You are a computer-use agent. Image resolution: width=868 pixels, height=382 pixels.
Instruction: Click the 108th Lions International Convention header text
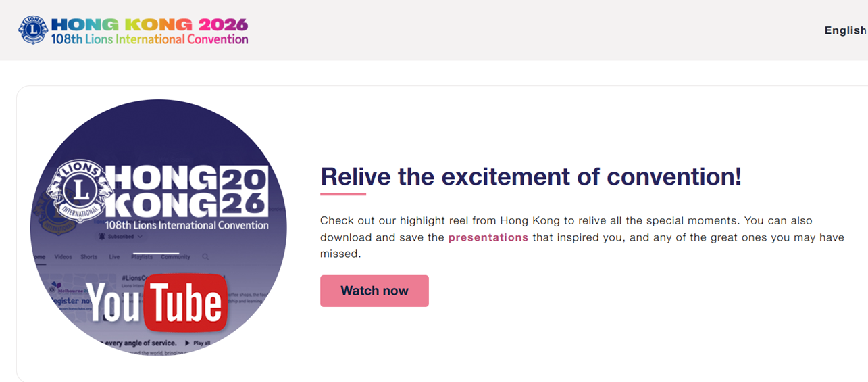149,39
